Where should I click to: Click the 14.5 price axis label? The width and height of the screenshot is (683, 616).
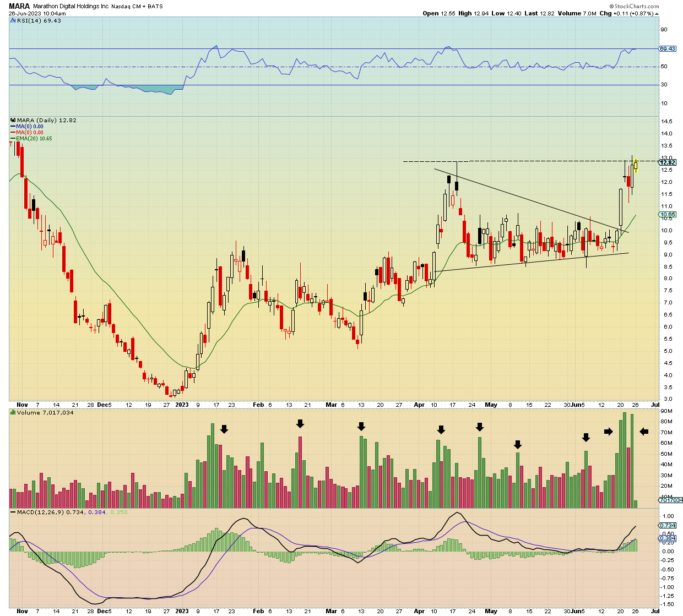666,122
